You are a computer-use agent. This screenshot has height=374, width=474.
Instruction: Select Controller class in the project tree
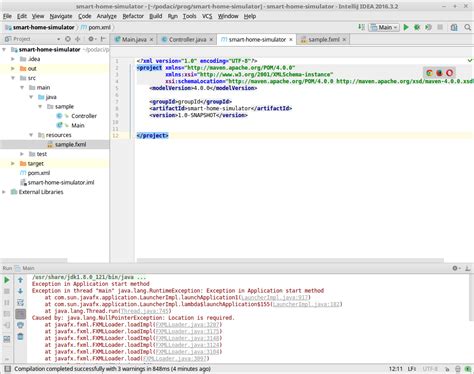[x=84, y=116]
